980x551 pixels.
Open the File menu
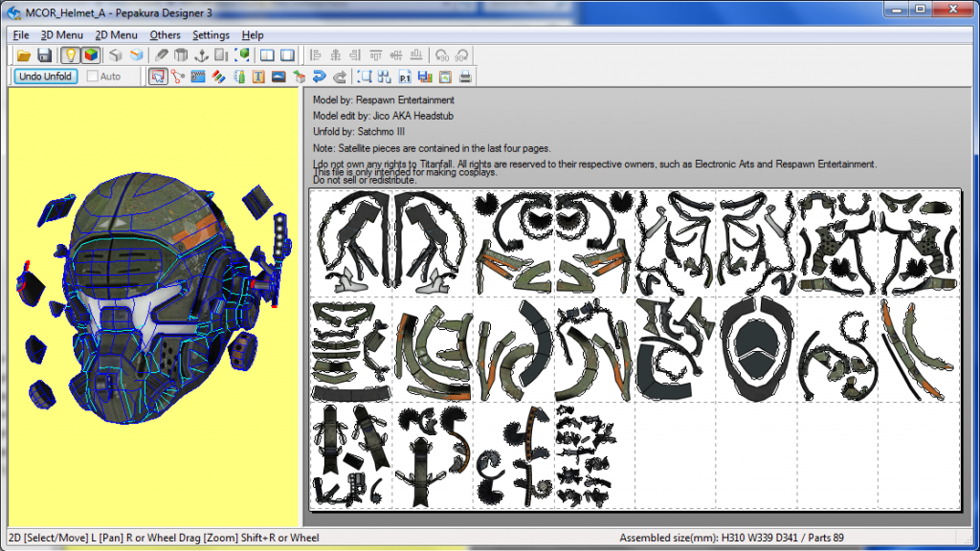point(21,35)
